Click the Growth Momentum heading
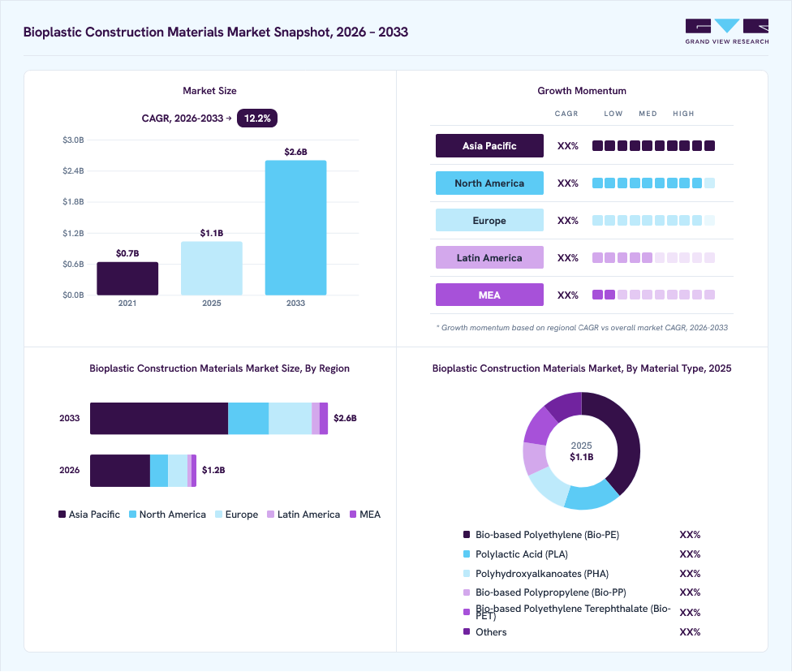Image resolution: width=792 pixels, height=672 pixels. 582,91
